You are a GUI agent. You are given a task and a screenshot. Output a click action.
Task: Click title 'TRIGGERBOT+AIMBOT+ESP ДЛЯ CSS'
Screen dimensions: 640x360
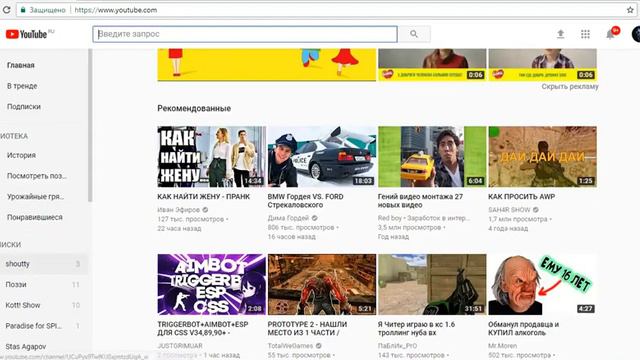[x=203, y=329]
